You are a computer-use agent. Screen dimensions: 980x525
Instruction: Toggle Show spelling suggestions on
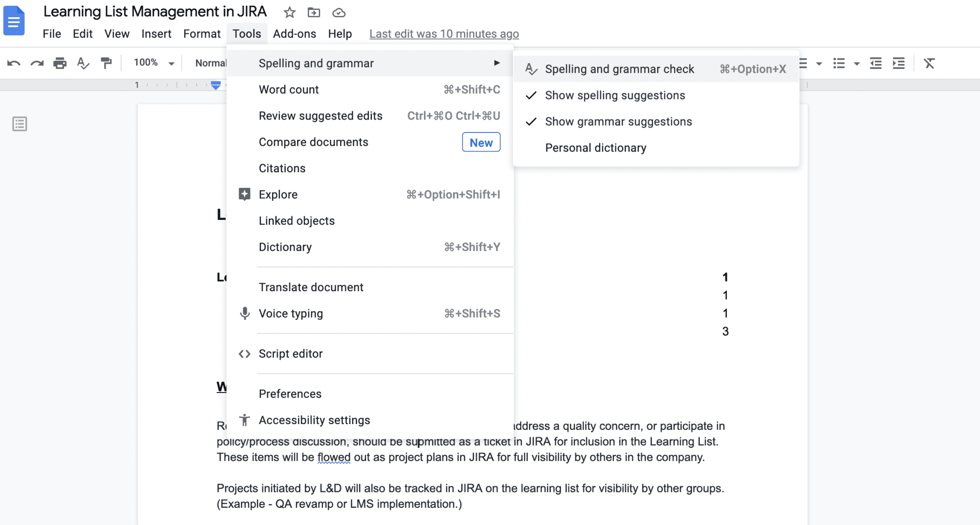(614, 95)
